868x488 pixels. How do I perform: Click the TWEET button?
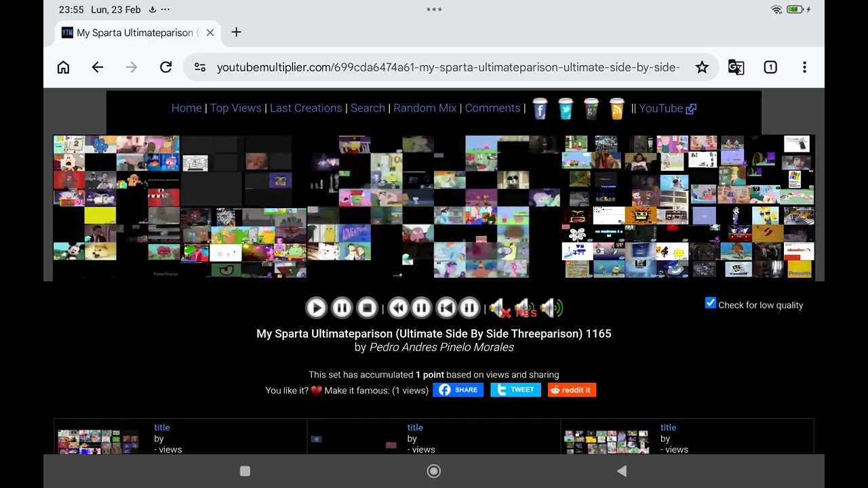tap(515, 390)
